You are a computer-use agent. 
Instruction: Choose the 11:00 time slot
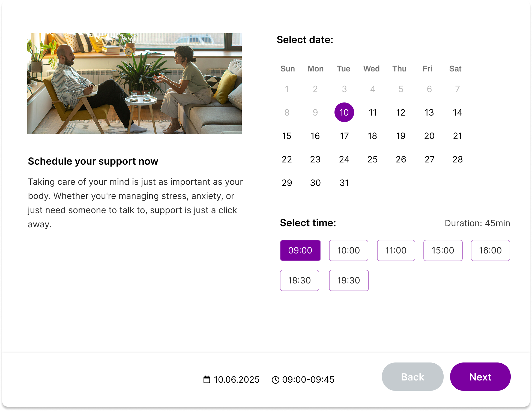coord(396,250)
